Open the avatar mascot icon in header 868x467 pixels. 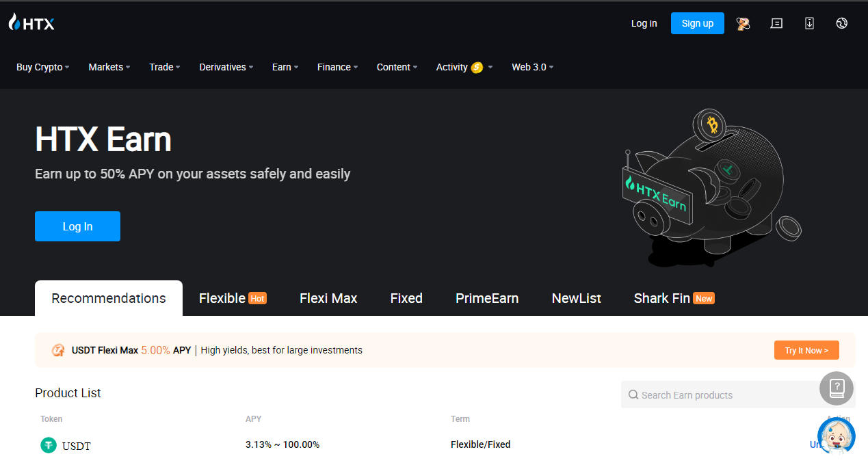(x=744, y=23)
